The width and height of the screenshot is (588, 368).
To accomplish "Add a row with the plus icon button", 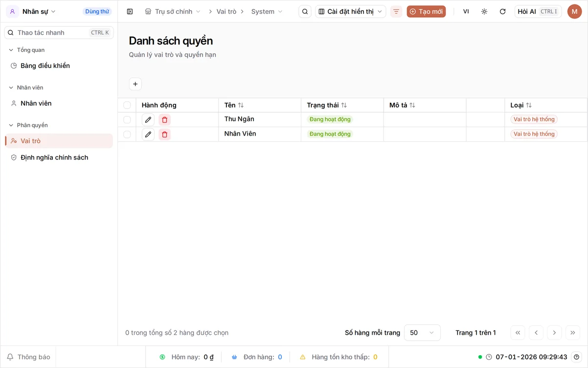I will point(136,84).
